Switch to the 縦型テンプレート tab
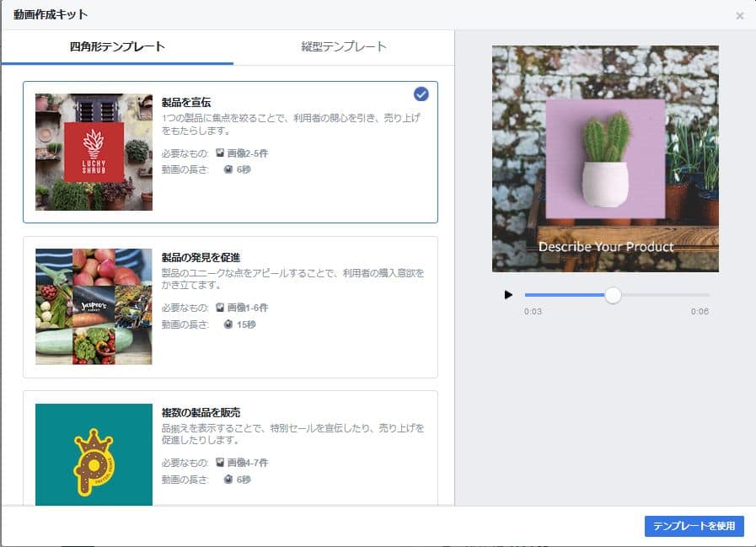Viewport: 756px width, 547px height. [x=344, y=46]
